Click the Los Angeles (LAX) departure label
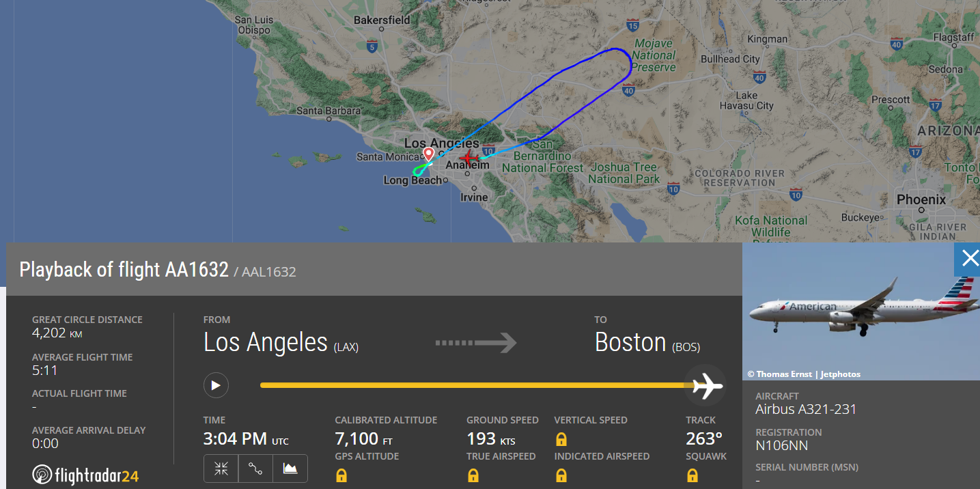 point(281,341)
